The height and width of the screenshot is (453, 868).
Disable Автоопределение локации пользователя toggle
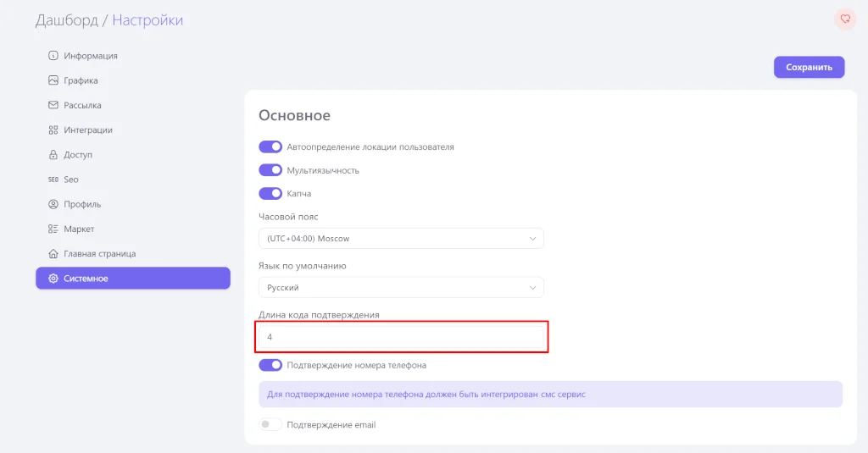(270, 146)
